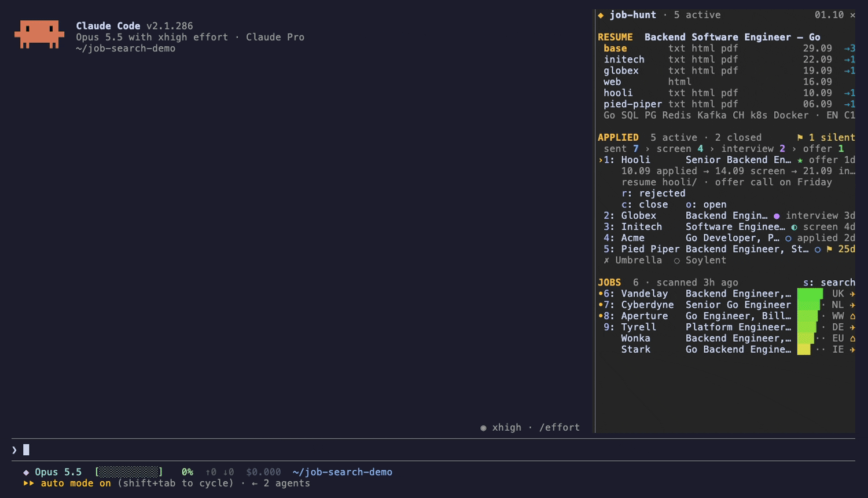Open the pdf link on the initech resume row
The width and height of the screenshot is (868, 498).
pos(730,60)
